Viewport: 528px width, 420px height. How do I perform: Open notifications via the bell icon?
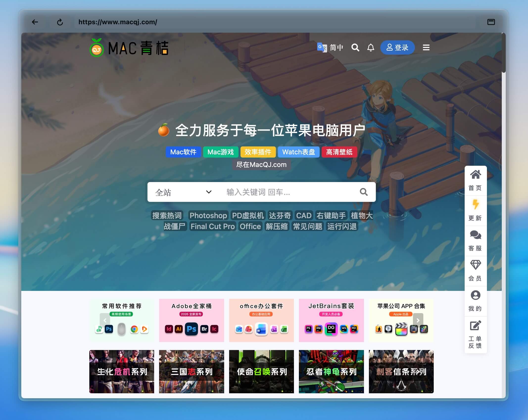click(370, 47)
